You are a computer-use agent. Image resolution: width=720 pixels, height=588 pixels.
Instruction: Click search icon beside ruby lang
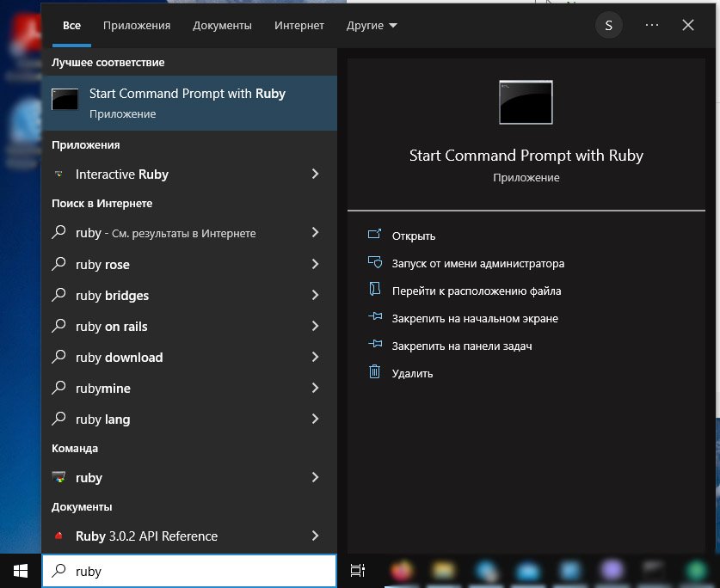point(58,419)
